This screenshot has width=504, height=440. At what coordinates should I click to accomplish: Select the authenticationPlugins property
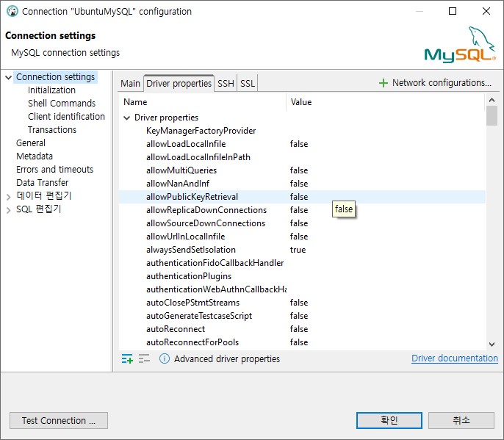click(x=189, y=276)
